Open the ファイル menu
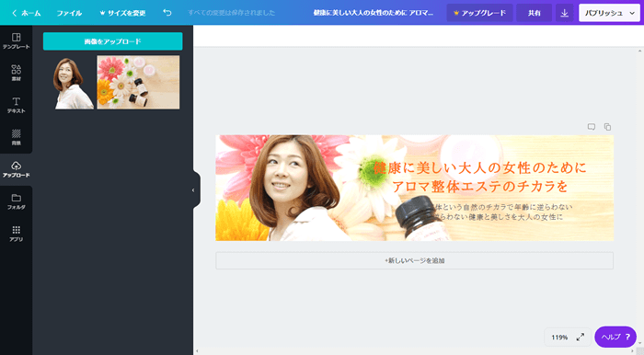The width and height of the screenshot is (644, 355). [69, 13]
